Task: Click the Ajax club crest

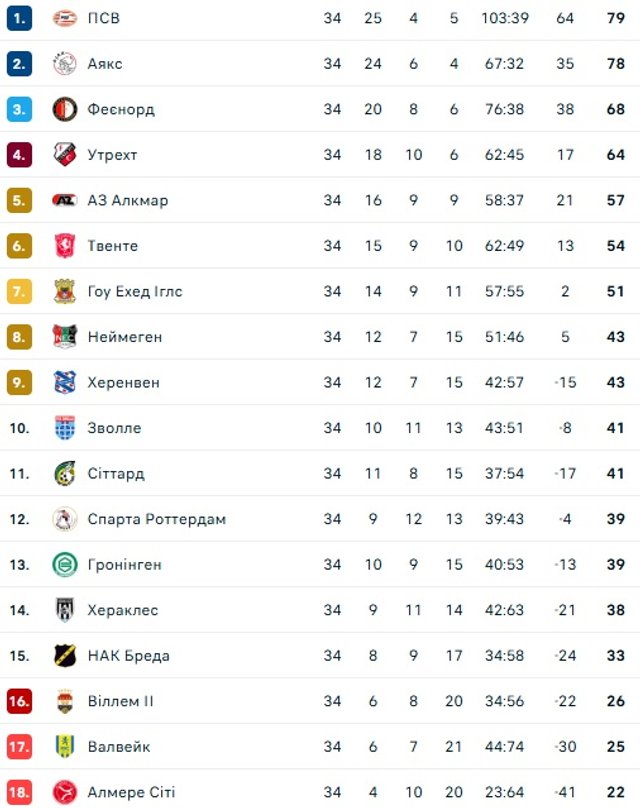Action: click(x=65, y=64)
